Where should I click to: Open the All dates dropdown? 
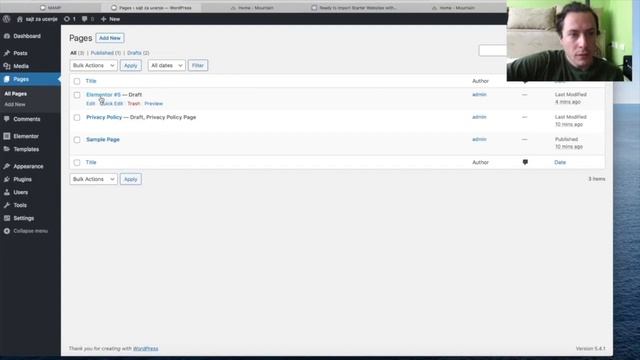pos(167,65)
